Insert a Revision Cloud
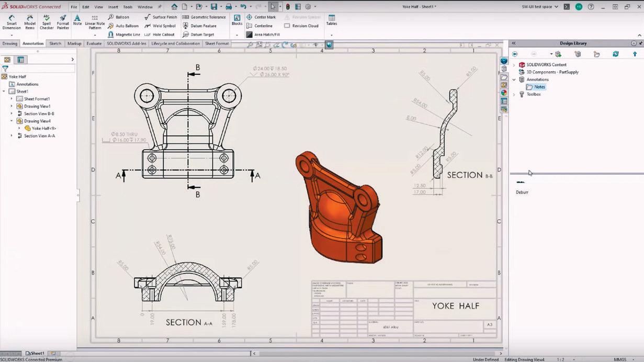The image size is (644, 362). pyautogui.click(x=301, y=26)
